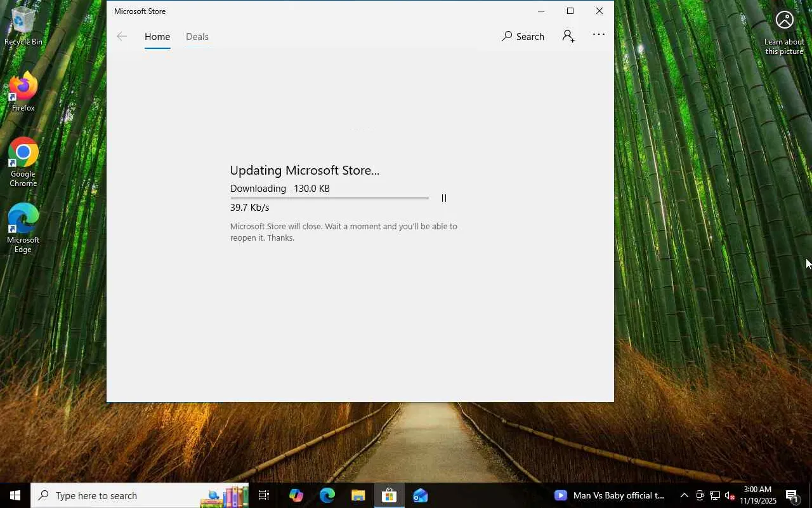Pause the Microsoft Store update download

[x=444, y=198]
